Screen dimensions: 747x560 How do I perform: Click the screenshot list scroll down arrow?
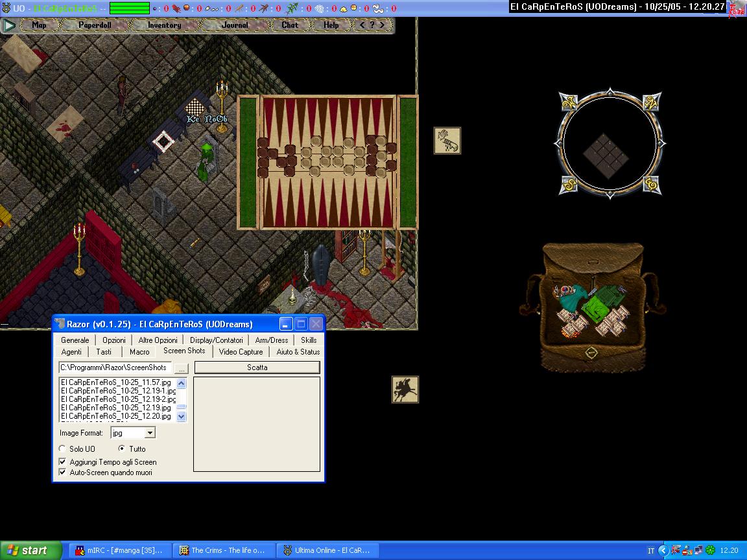[182, 416]
